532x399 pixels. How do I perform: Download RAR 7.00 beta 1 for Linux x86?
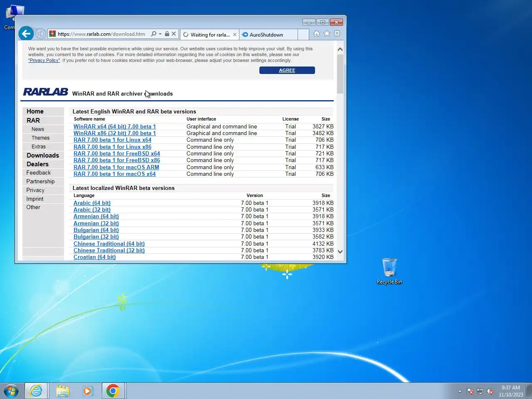113,147
